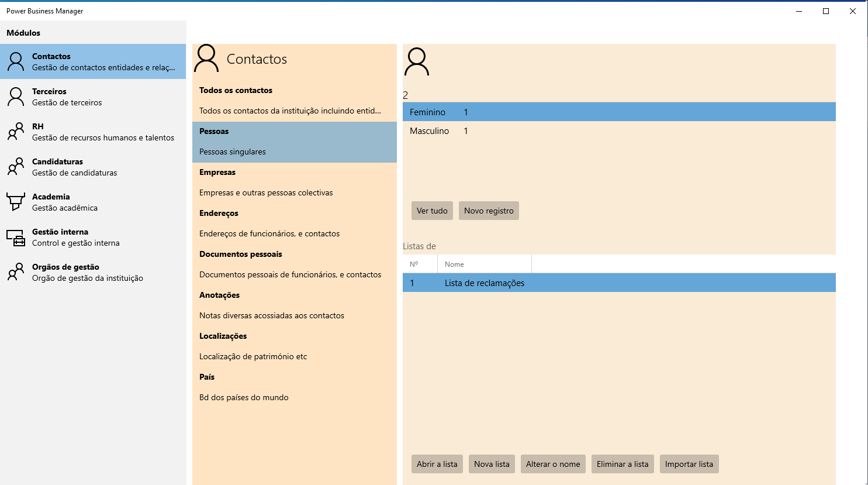Screen dimensions: 868x485
Task: Open the RH human resources module
Action: (93, 132)
